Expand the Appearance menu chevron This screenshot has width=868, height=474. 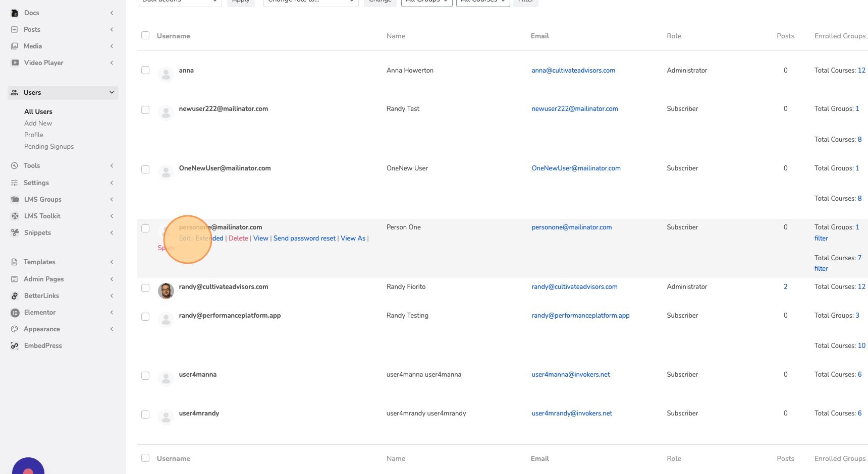(x=112, y=329)
